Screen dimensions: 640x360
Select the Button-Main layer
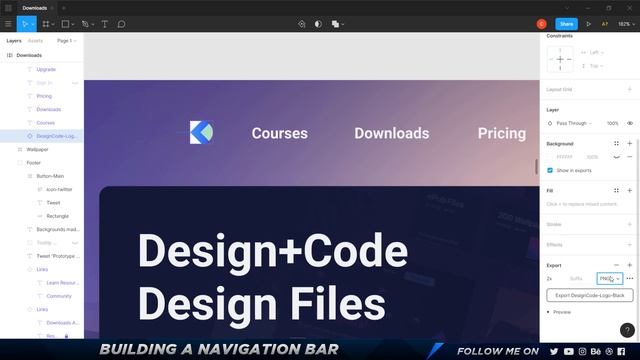pos(50,176)
